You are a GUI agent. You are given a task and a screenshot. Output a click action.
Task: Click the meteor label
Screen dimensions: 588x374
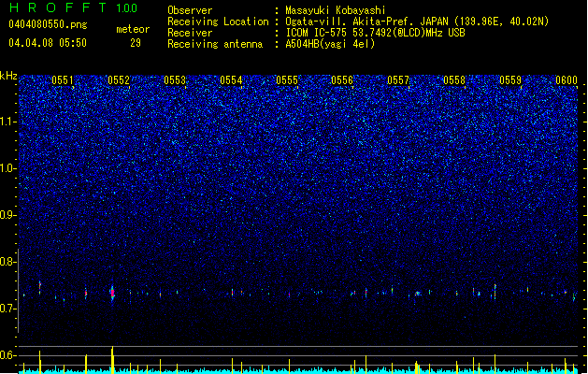133,29
